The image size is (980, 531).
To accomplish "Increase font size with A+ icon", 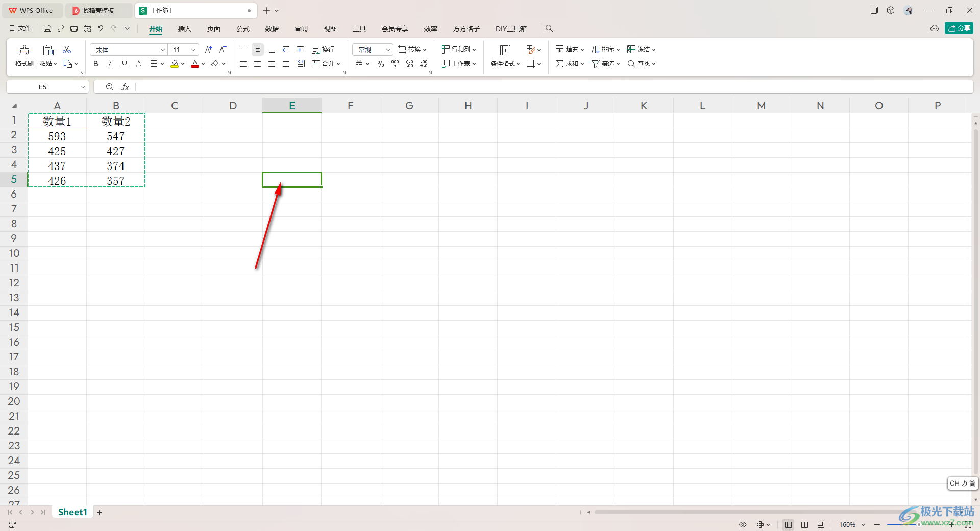I will pos(208,50).
